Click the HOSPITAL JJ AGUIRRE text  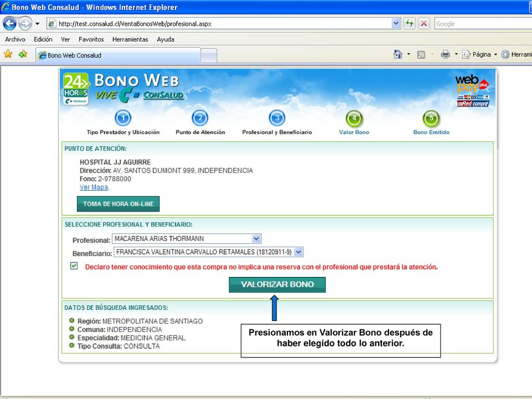tap(115, 162)
